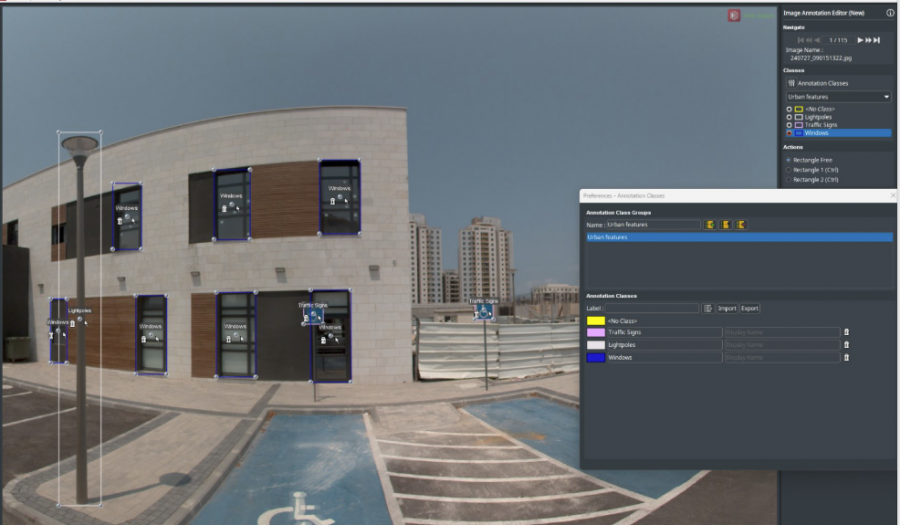Viewport: 900px width, 525px height.
Task: Click the Export button
Action: coord(750,309)
